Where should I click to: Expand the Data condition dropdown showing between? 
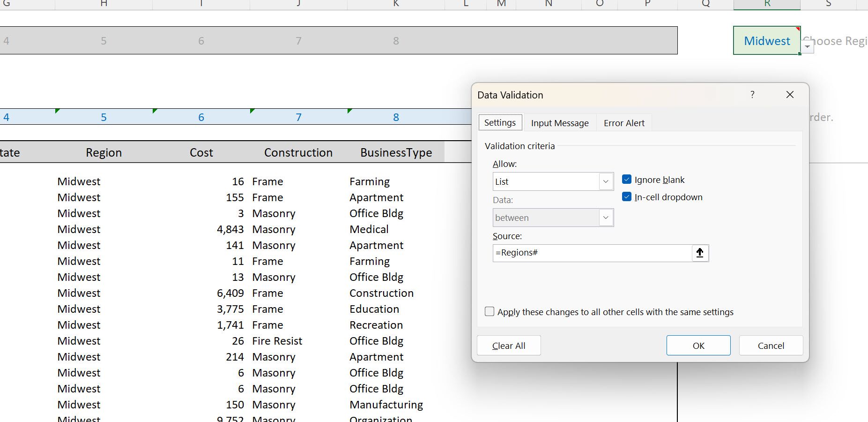(606, 218)
